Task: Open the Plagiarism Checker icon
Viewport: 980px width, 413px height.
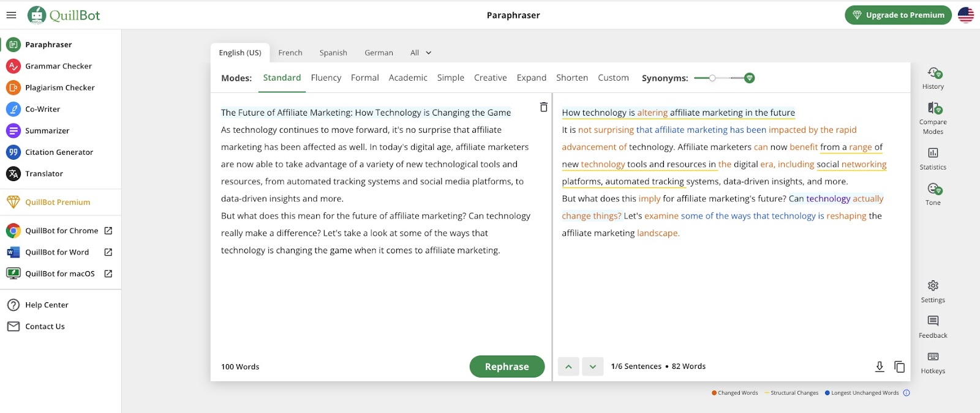Action: (x=13, y=87)
